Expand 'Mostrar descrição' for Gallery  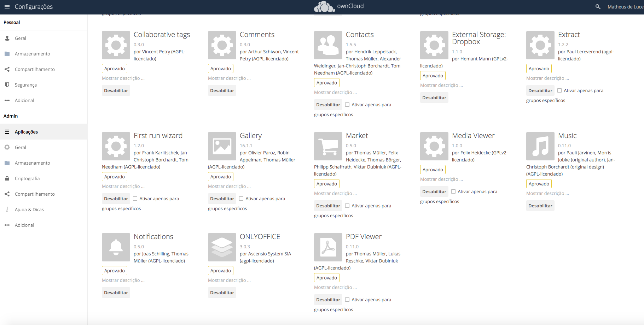pyautogui.click(x=229, y=186)
